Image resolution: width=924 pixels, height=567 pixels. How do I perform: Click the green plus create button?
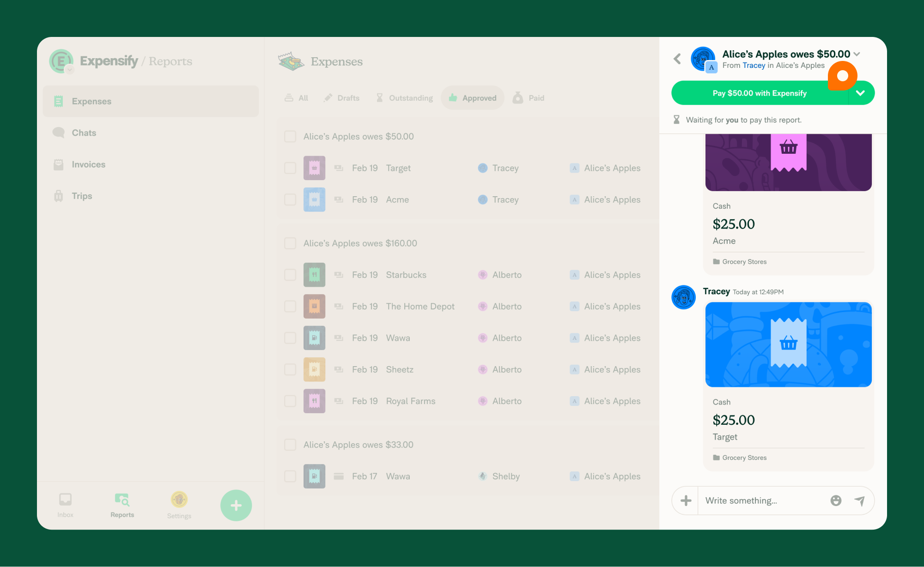[236, 505]
